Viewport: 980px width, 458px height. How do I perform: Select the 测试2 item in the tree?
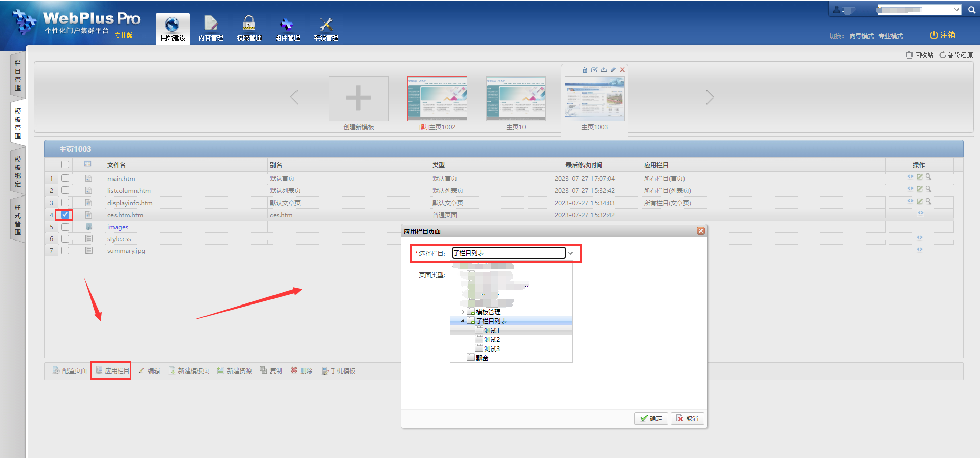pos(492,340)
